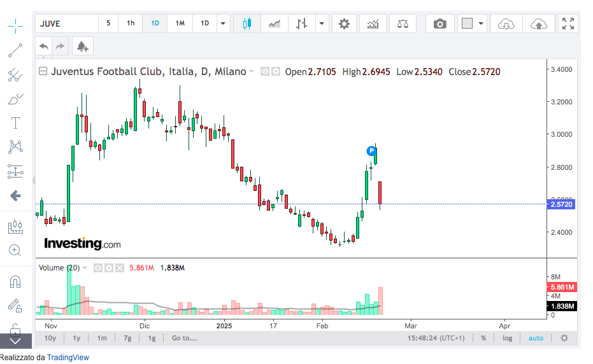Open Juventus legend dropdown arrow
The image size is (593, 364).
pos(252,71)
